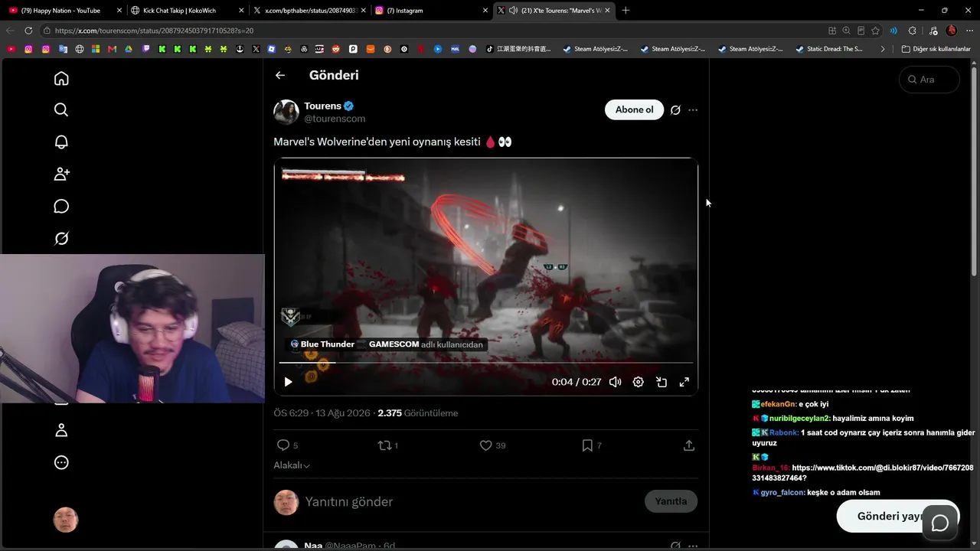Open the Profile icon in the sidebar
980x551 pixels.
61,430
